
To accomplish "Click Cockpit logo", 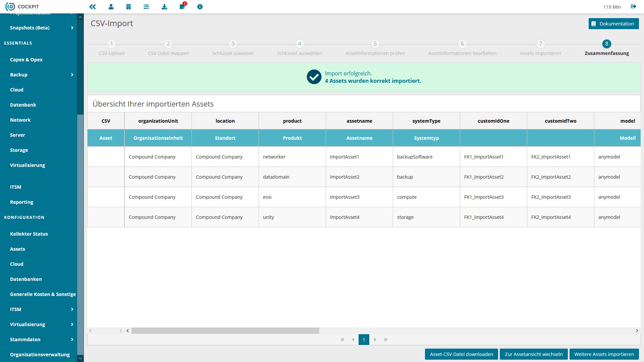I will (22, 7).
